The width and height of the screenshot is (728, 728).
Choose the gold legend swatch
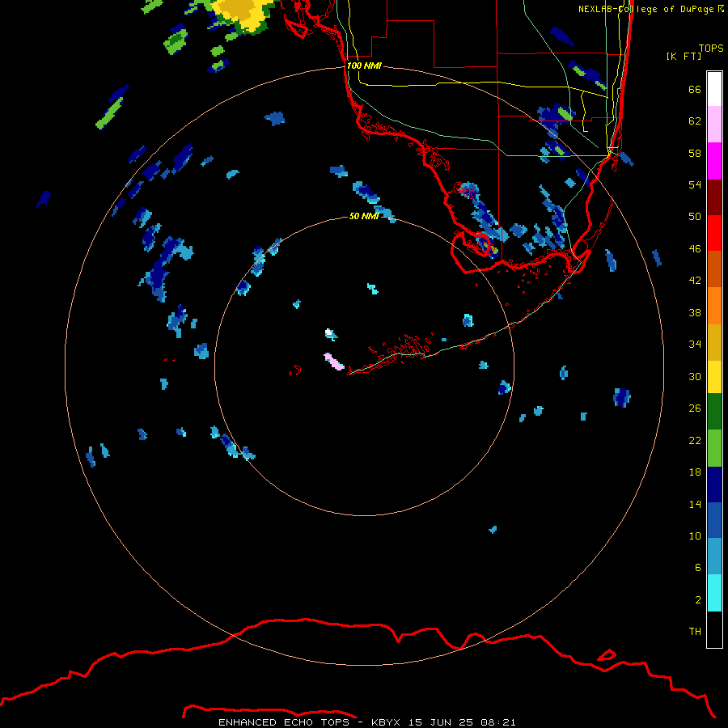tap(714, 342)
